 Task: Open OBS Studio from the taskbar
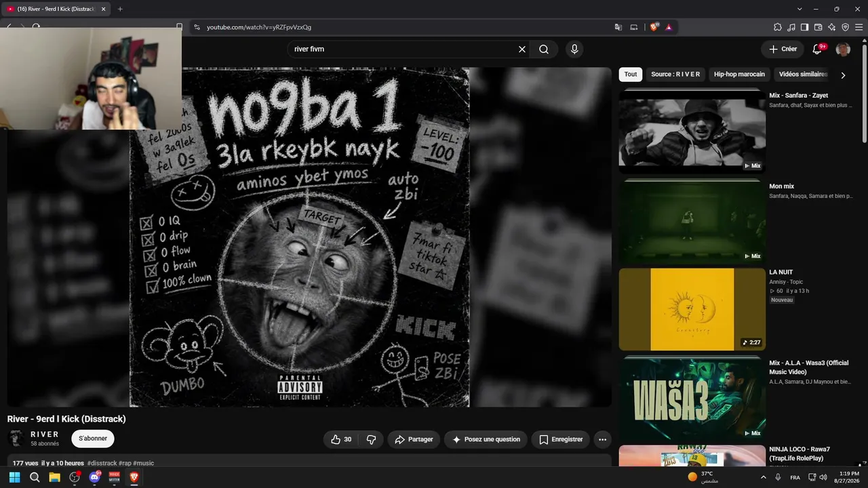pos(75,477)
